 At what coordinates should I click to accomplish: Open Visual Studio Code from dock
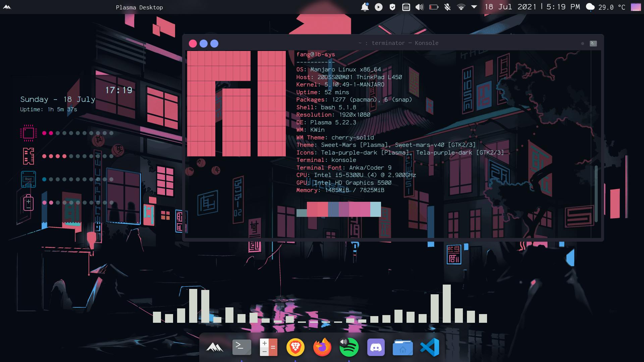(430, 347)
